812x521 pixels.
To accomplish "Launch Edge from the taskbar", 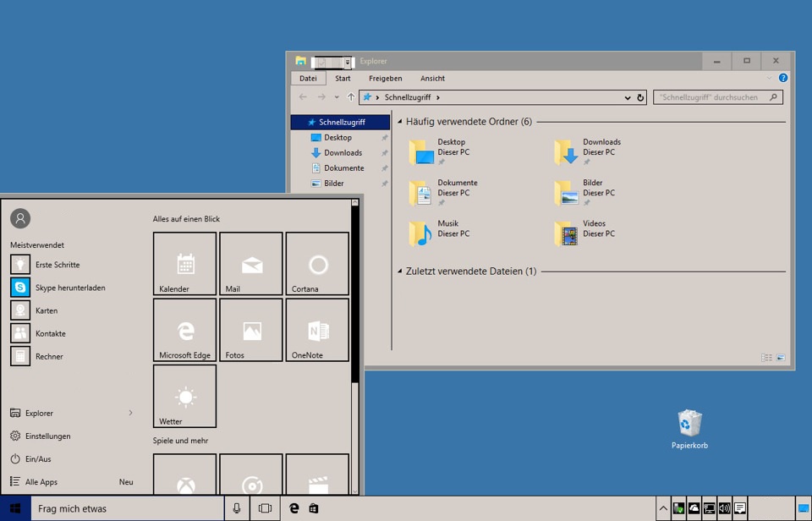I will click(294, 508).
